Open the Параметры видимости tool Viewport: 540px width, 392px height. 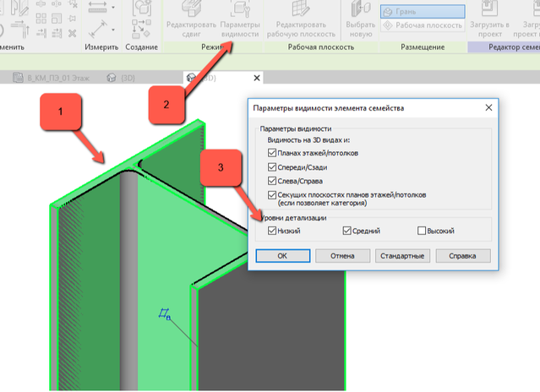pos(240,19)
